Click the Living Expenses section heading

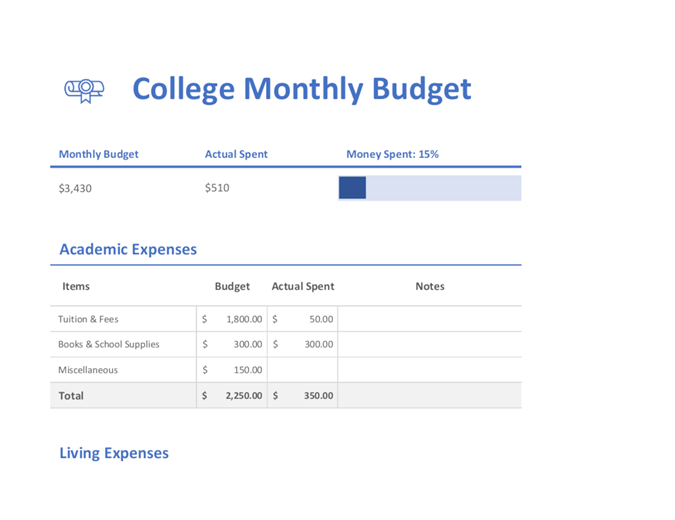coord(114,453)
